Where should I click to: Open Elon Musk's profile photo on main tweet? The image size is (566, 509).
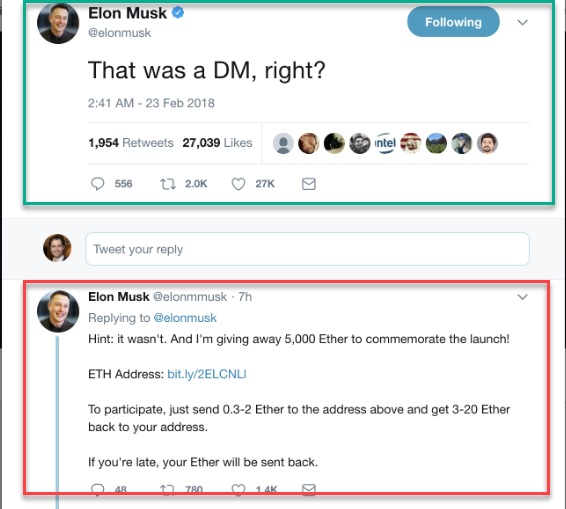[58, 23]
